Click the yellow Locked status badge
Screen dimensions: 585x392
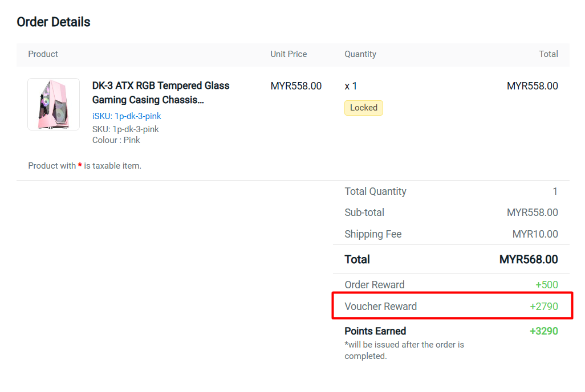(x=363, y=108)
